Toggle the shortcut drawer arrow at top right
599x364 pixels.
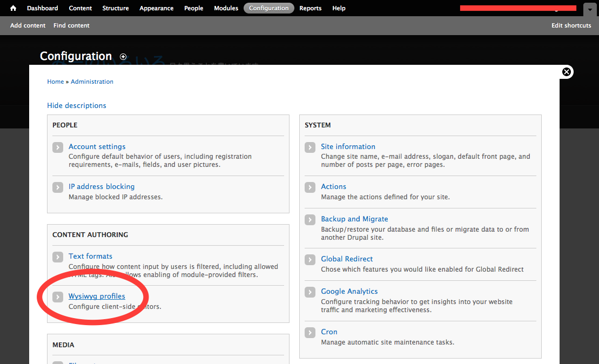click(x=590, y=10)
